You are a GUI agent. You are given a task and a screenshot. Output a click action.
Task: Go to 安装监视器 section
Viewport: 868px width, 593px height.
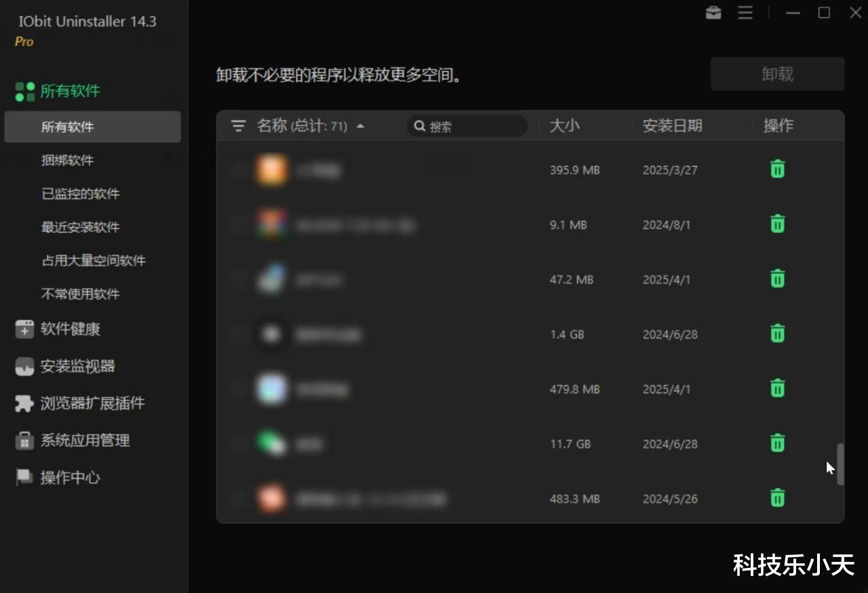(x=77, y=367)
